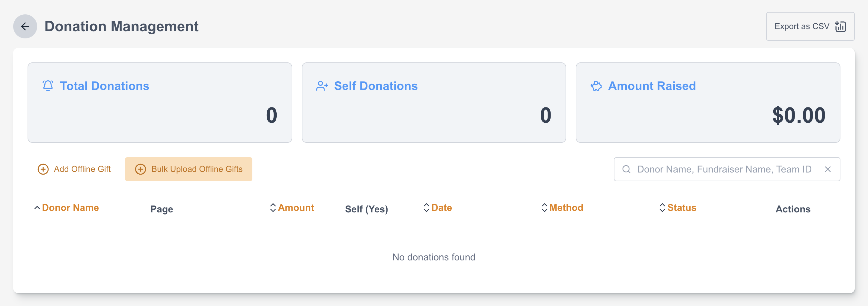Select the Amount Raised summary card
The height and width of the screenshot is (306, 868).
click(x=708, y=103)
